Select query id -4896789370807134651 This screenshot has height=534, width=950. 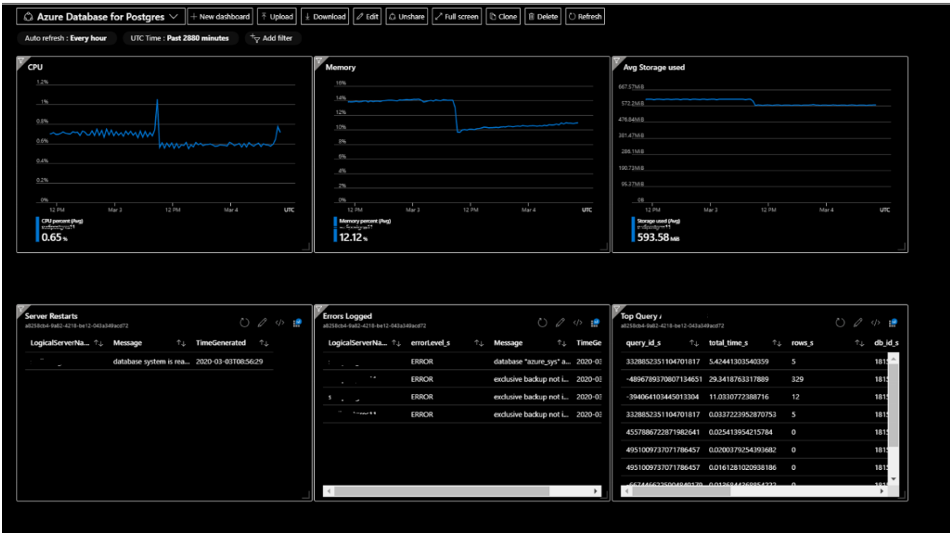(664, 379)
